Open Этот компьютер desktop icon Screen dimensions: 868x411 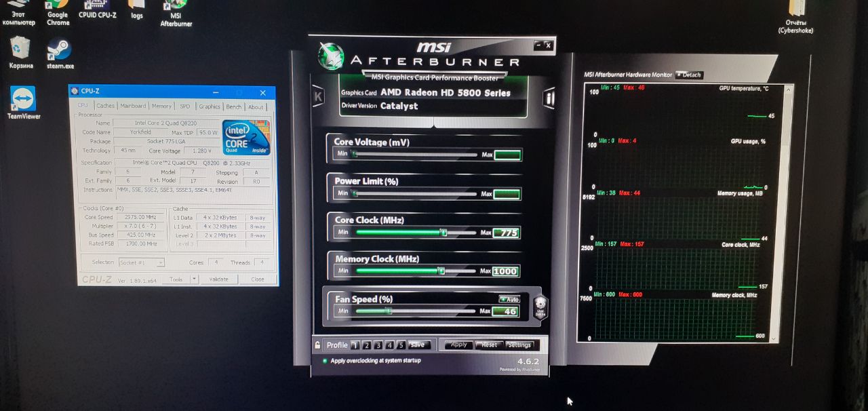pos(18,14)
